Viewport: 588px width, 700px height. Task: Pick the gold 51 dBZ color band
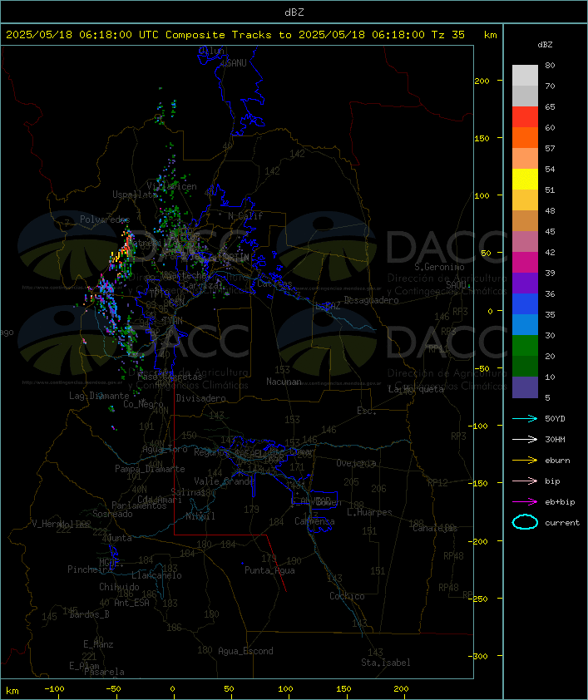[x=525, y=200]
